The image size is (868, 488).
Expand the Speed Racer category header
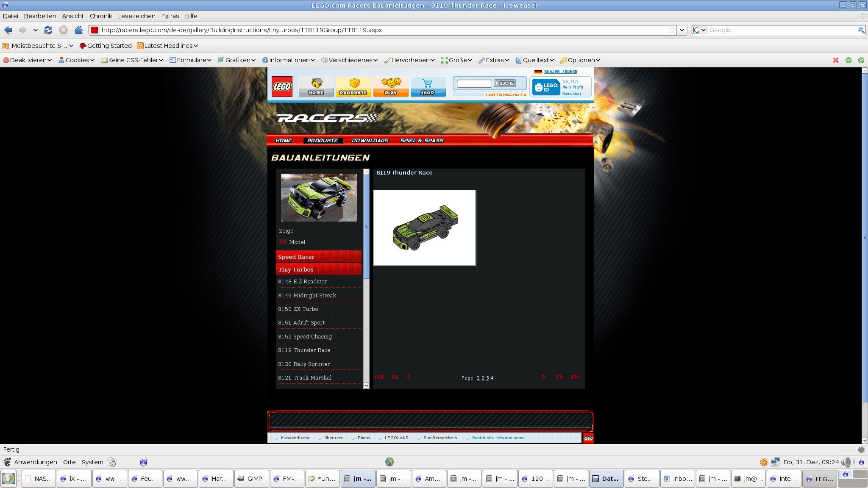coord(319,257)
